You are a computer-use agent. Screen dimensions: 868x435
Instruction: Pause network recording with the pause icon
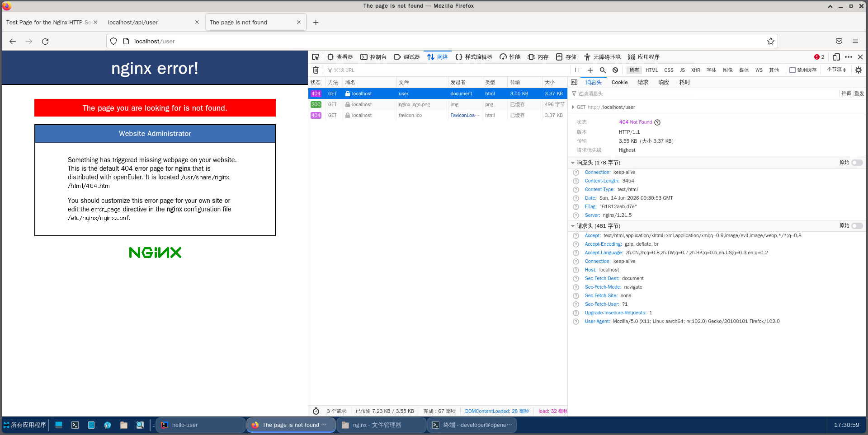[x=577, y=70]
